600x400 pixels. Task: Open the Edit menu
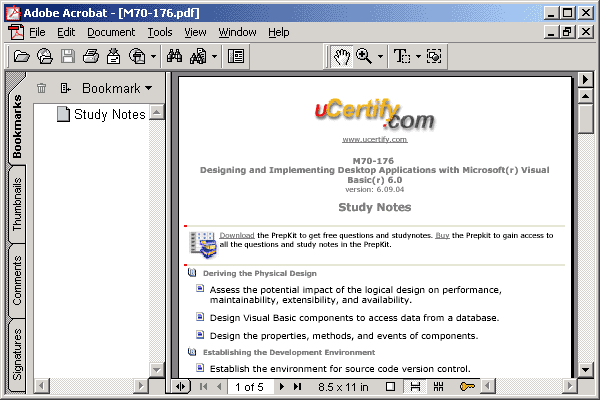(x=66, y=33)
